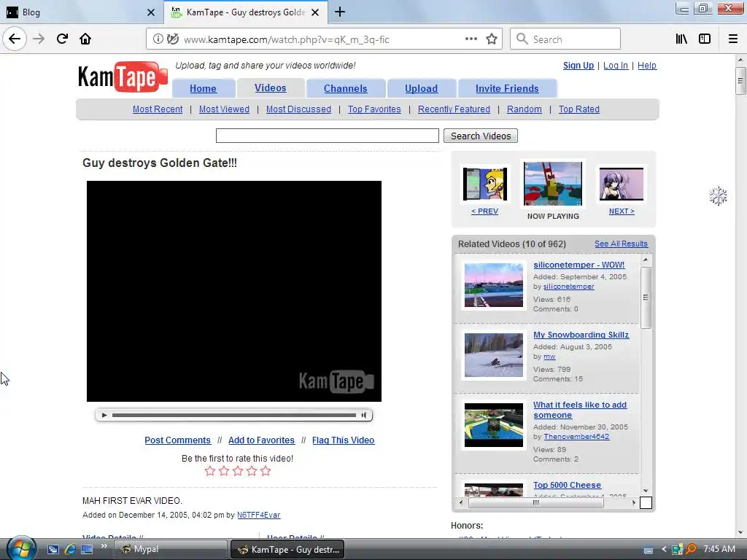The width and height of the screenshot is (747, 560).
Task: Mute the video using the speaker icon
Action: tap(364, 415)
